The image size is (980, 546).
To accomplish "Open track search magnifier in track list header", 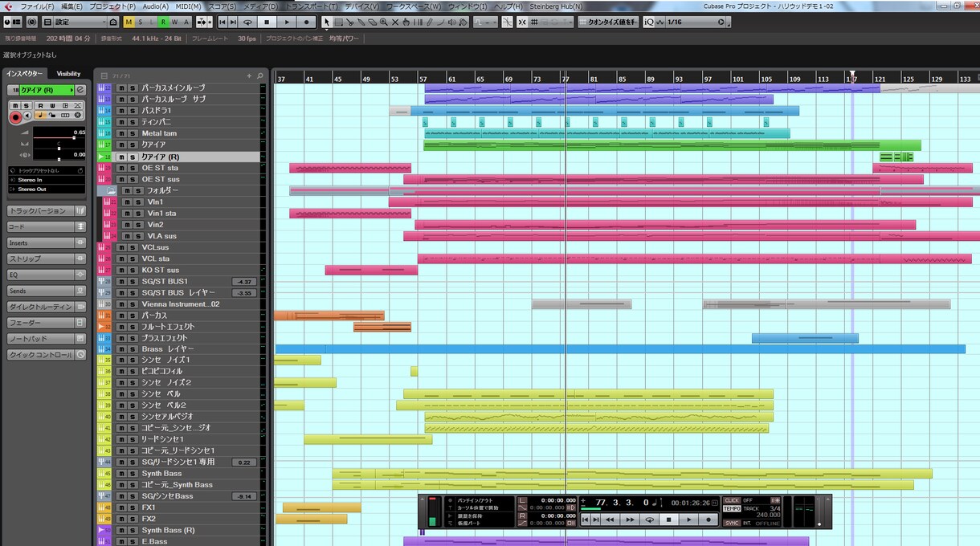I will pos(260,75).
